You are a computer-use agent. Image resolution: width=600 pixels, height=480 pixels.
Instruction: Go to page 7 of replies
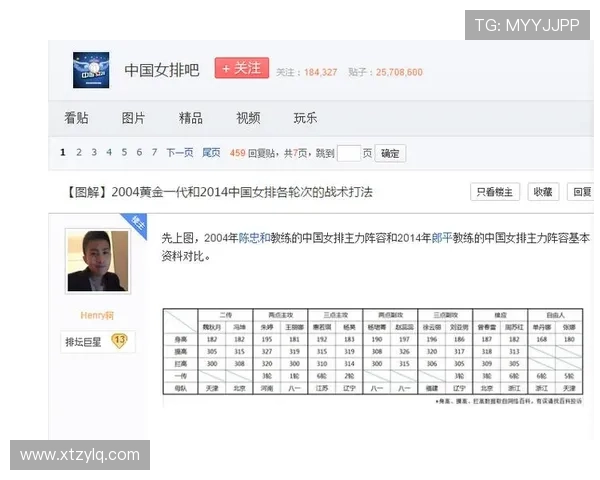[x=154, y=152]
